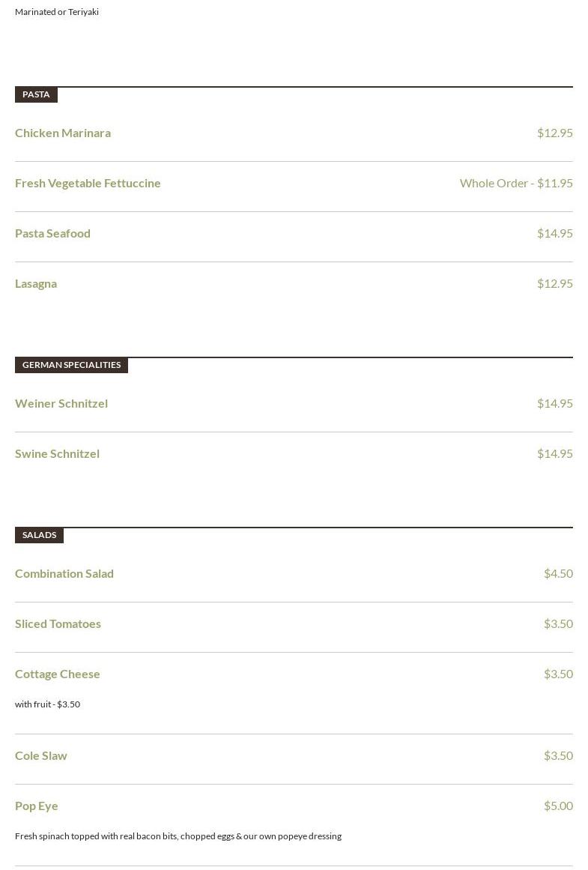
Task: Click the 'with fruit - $3.50' note
Action: (48, 704)
